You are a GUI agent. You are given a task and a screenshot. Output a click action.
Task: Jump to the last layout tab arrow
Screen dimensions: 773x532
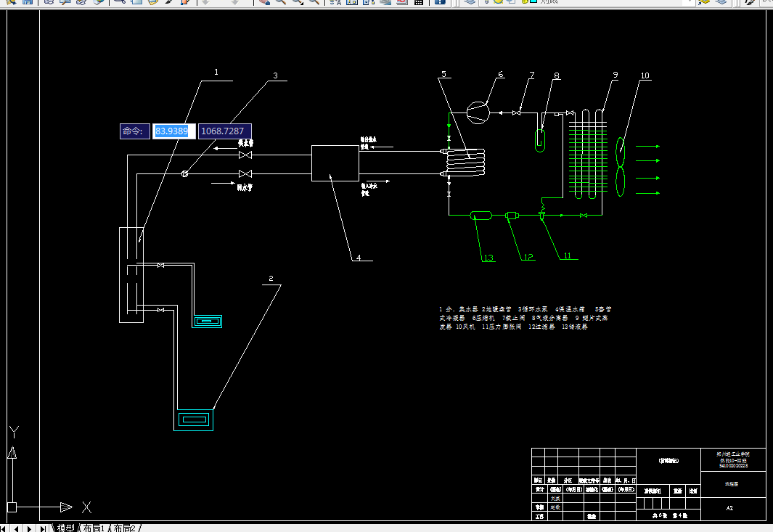click(x=42, y=528)
